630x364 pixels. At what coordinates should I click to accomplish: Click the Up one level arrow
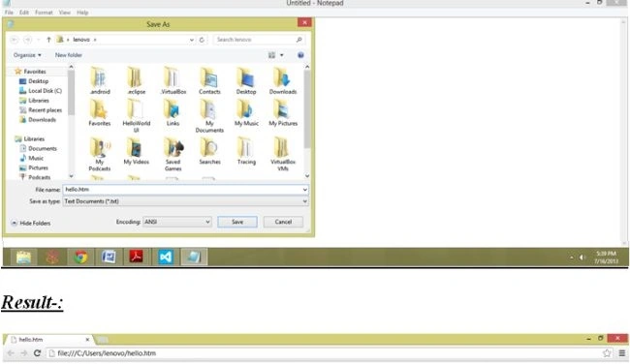point(48,40)
